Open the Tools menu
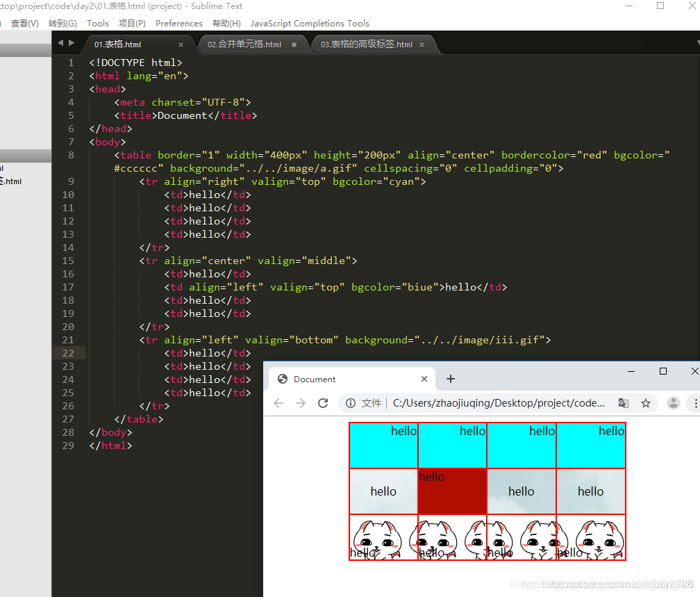Viewport: 700px width, 597px height. 98,23
